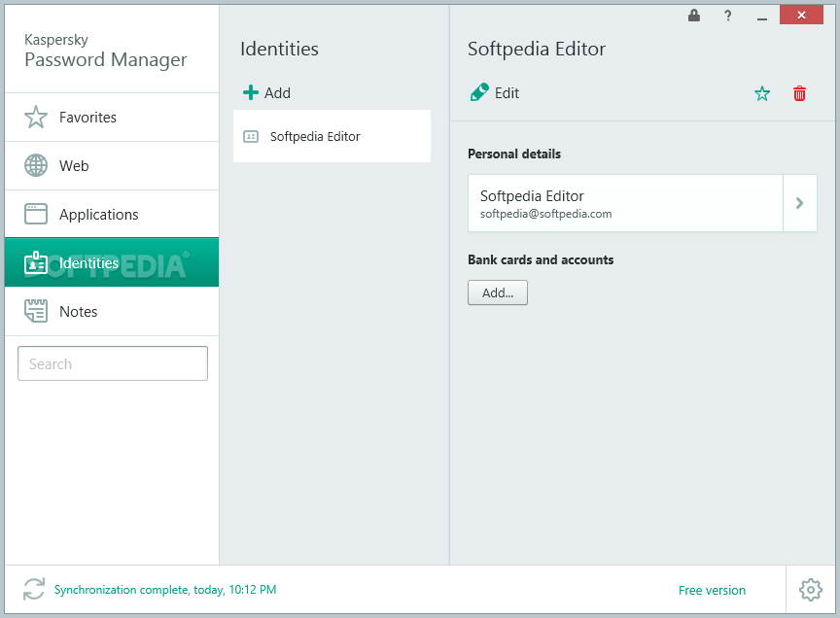
Task: Open the Favorites section
Action: tap(112, 118)
